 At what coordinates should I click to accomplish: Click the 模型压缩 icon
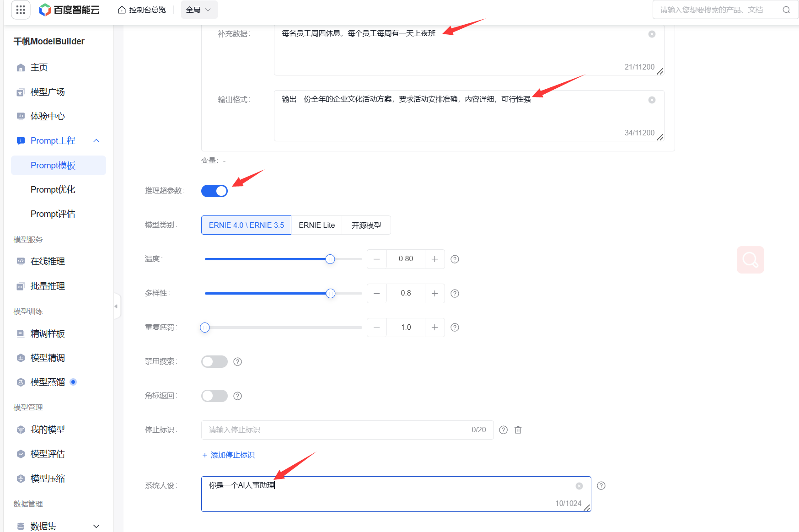pos(21,478)
